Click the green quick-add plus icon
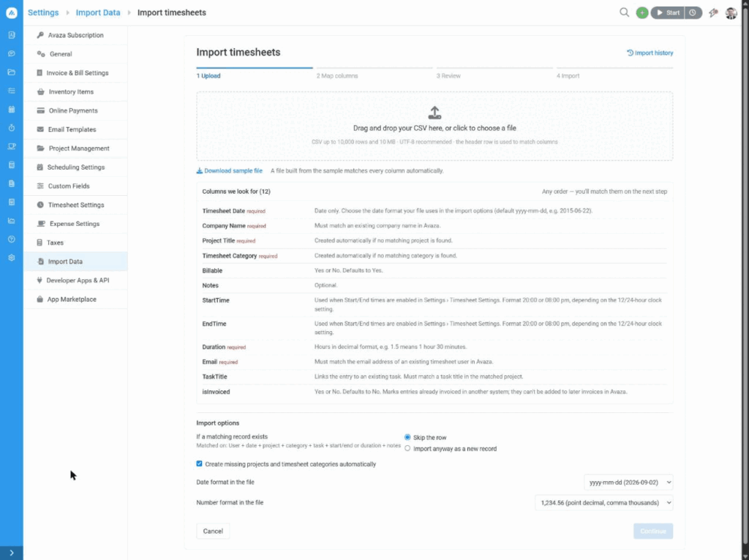Image resolution: width=749 pixels, height=560 pixels. pos(641,13)
